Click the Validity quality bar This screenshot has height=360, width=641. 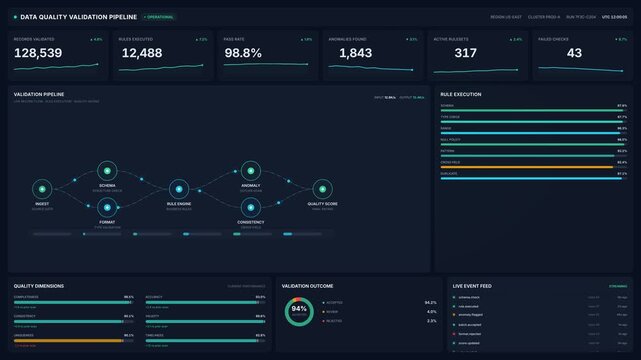point(205,322)
